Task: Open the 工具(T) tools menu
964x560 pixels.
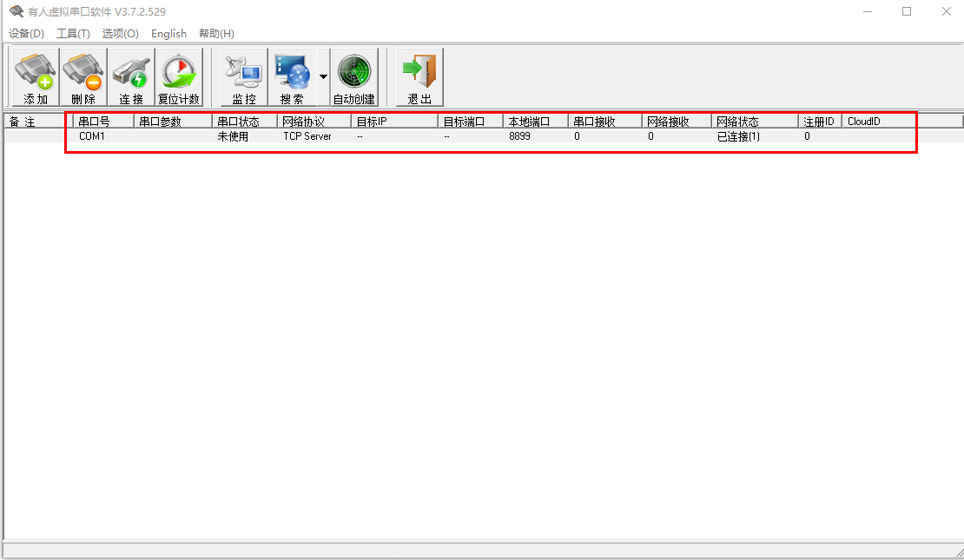Action: (x=73, y=34)
